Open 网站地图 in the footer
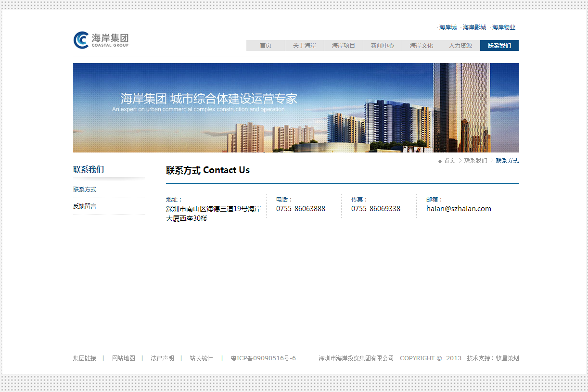This screenshot has height=392, width=588. tap(124, 358)
